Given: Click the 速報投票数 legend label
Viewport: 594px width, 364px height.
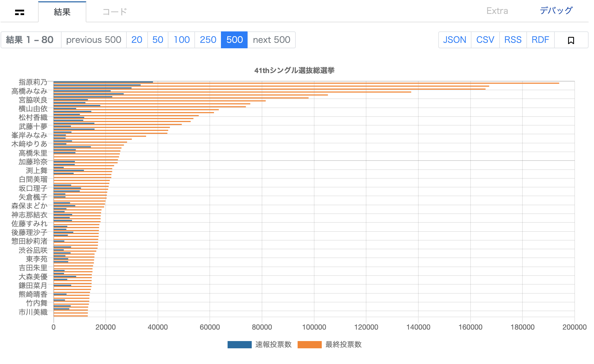Looking at the screenshot, I should (x=273, y=345).
